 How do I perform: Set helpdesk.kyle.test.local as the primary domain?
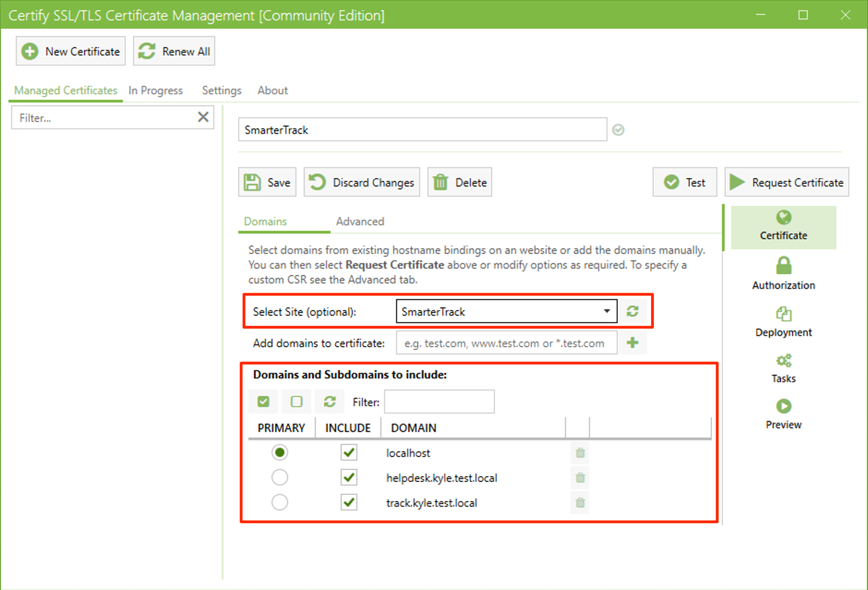point(280,477)
